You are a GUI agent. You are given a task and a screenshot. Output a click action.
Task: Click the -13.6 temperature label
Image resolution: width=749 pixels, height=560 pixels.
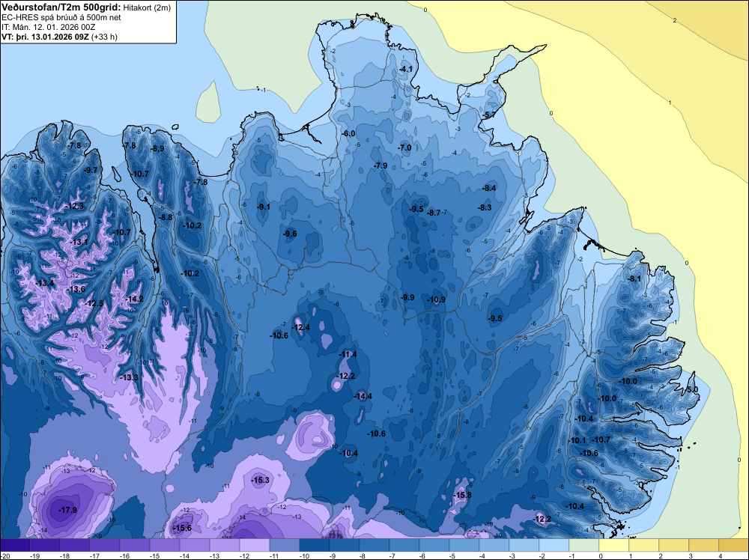[76, 289]
